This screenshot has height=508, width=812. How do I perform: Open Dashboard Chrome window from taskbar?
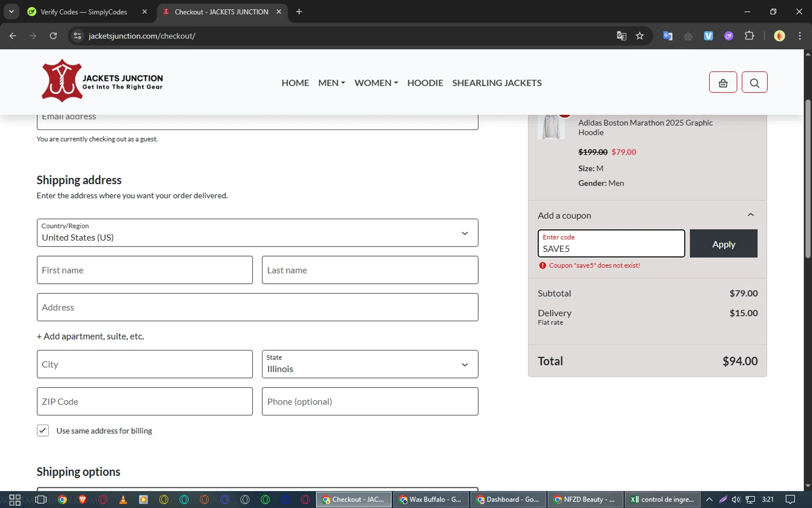(x=508, y=499)
